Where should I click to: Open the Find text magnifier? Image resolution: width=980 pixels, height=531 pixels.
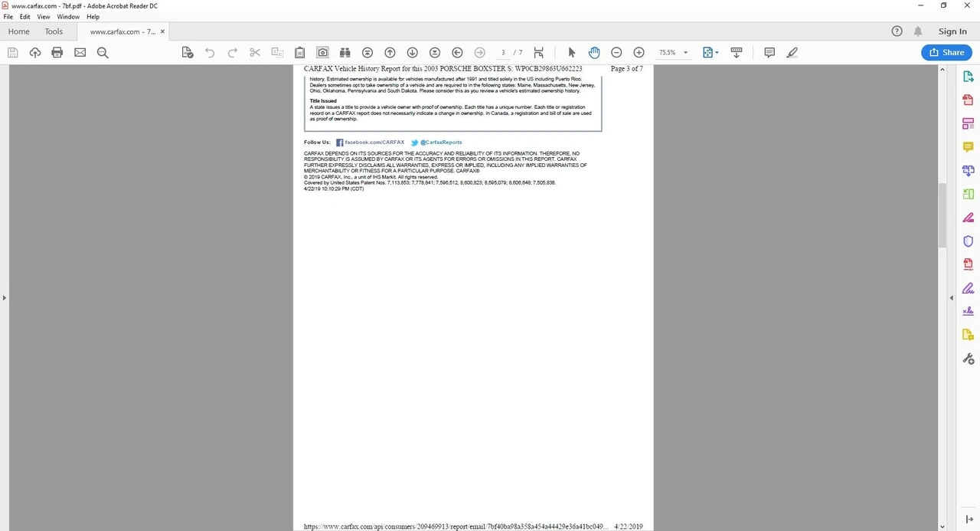[103, 52]
